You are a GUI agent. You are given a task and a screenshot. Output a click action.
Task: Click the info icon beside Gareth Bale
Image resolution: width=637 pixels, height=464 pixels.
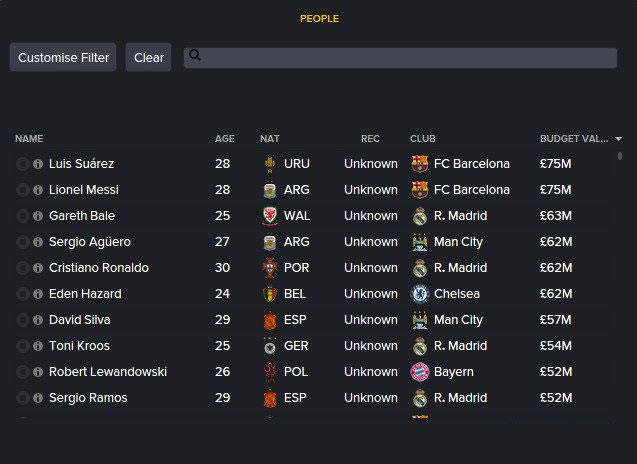coord(38,216)
